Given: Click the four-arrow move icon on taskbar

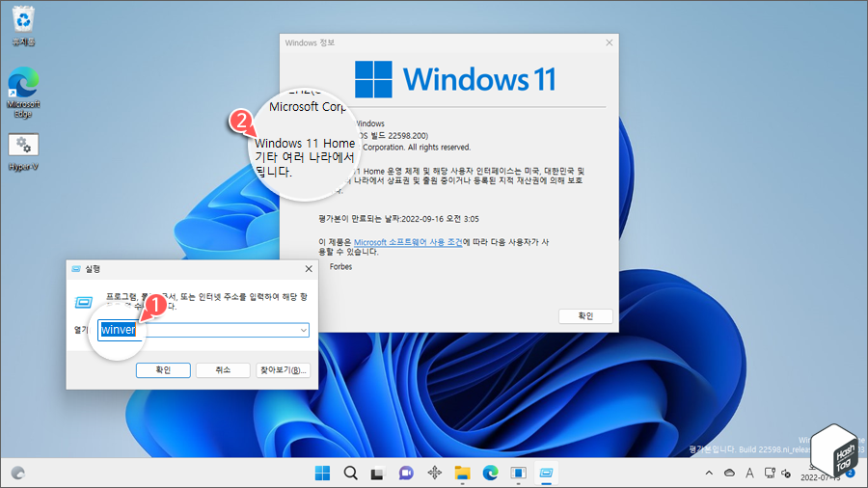Looking at the screenshot, I should point(435,473).
